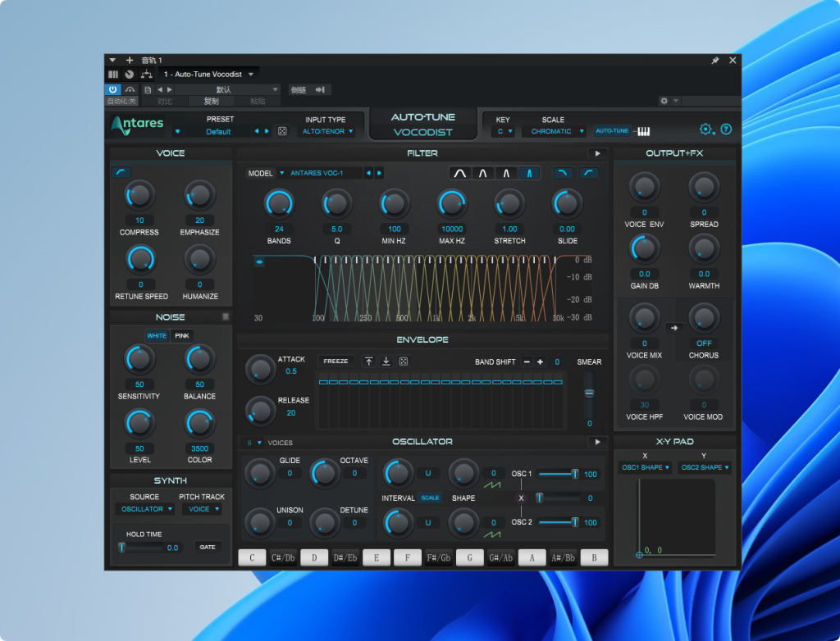Decrease band shift with minus button

(x=527, y=362)
